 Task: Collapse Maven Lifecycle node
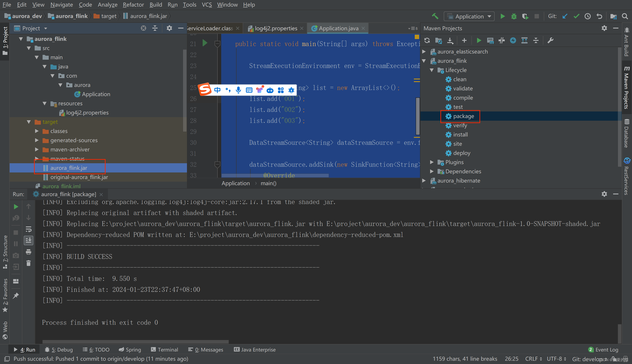432,70
